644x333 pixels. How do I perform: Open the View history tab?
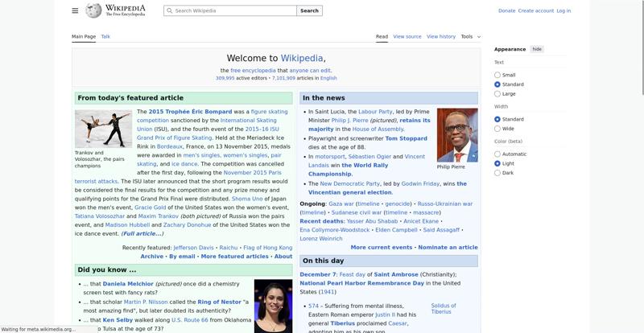(x=440, y=36)
